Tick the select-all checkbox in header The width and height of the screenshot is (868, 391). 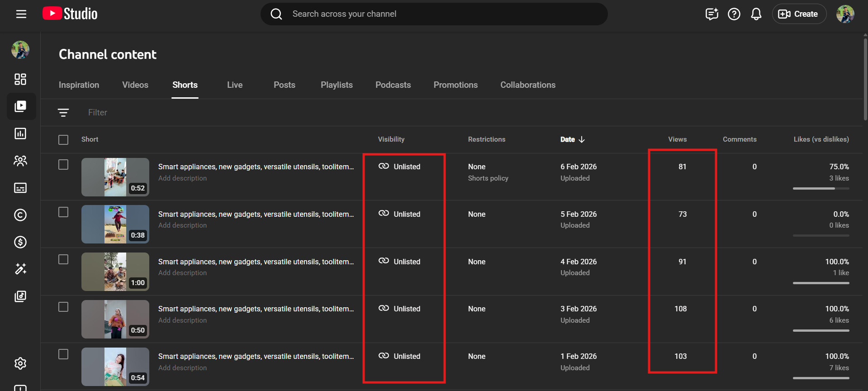[x=63, y=140]
